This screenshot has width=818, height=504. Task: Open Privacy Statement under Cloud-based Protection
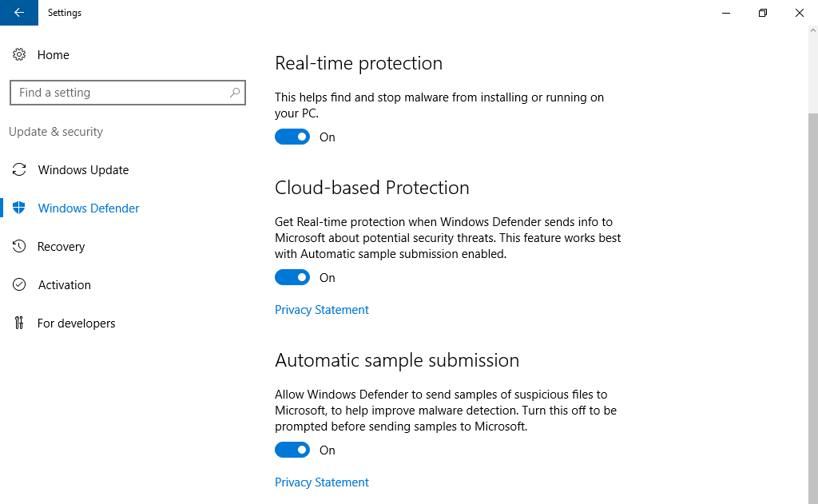coord(322,310)
